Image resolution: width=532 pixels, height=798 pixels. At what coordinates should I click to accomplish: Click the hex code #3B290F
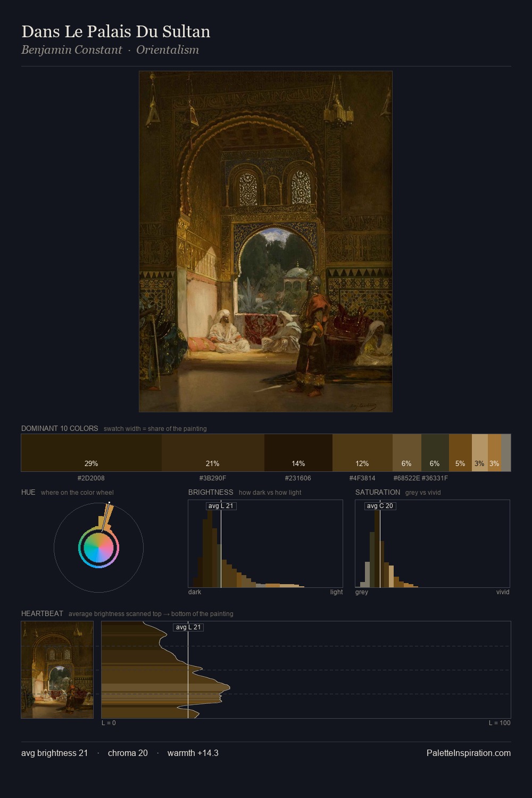(213, 478)
